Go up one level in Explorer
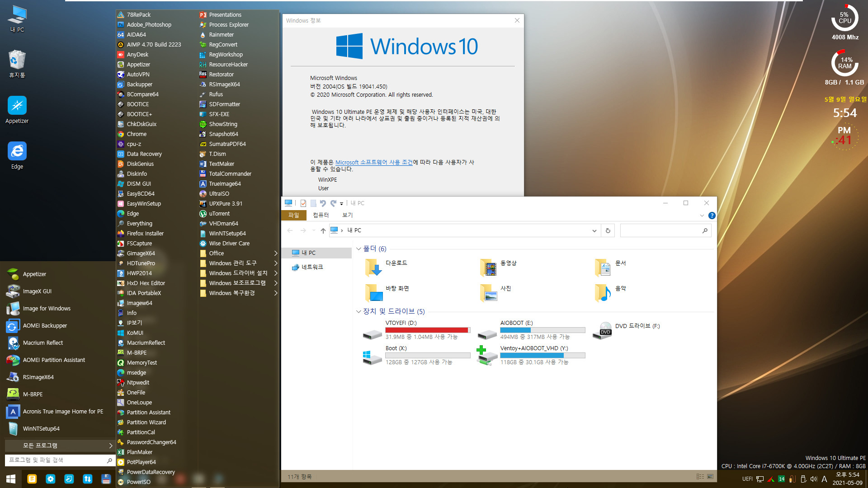The width and height of the screenshot is (868, 488). tap(323, 230)
